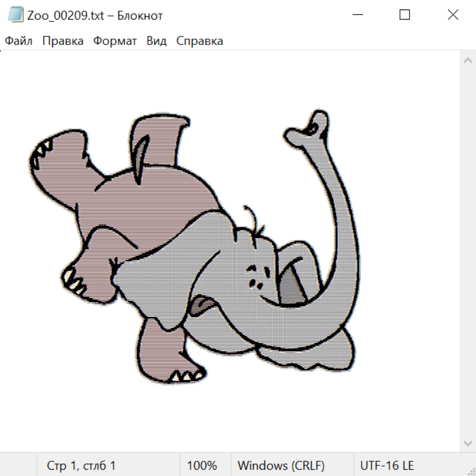Open the Файл menu
This screenshot has width=476, height=476.
coord(19,41)
